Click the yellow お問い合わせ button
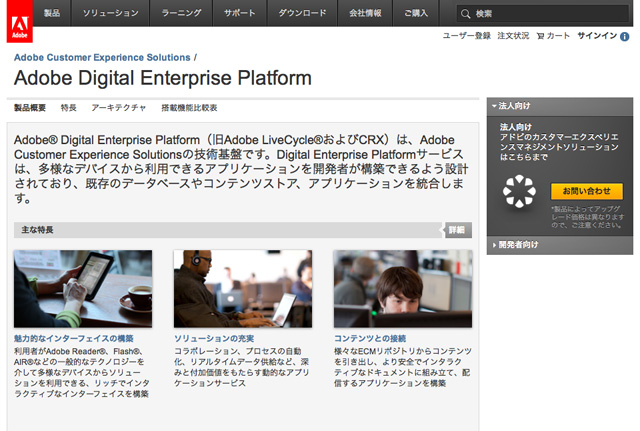This screenshot has width=640, height=431. [587, 191]
